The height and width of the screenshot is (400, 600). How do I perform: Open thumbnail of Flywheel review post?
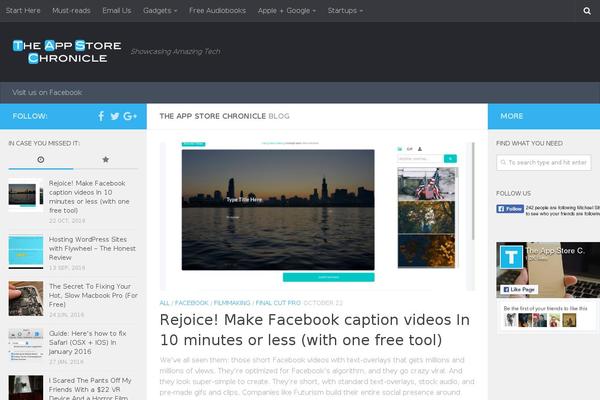[26, 251]
